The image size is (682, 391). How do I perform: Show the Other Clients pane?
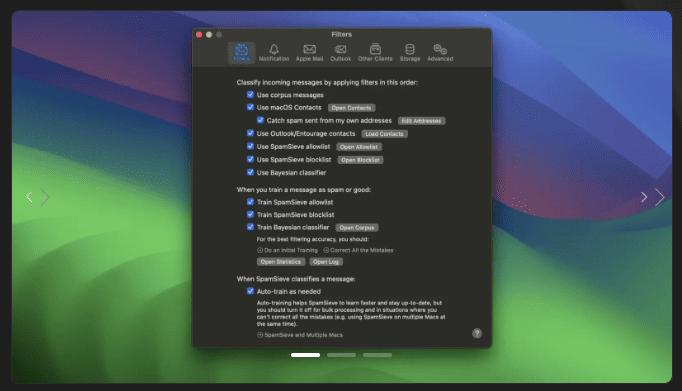(x=375, y=53)
